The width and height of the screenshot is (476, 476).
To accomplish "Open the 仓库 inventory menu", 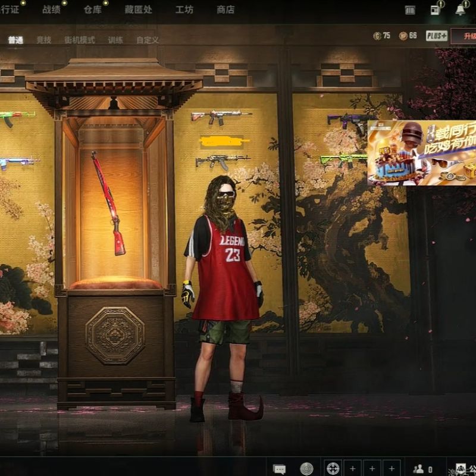I will (x=92, y=10).
